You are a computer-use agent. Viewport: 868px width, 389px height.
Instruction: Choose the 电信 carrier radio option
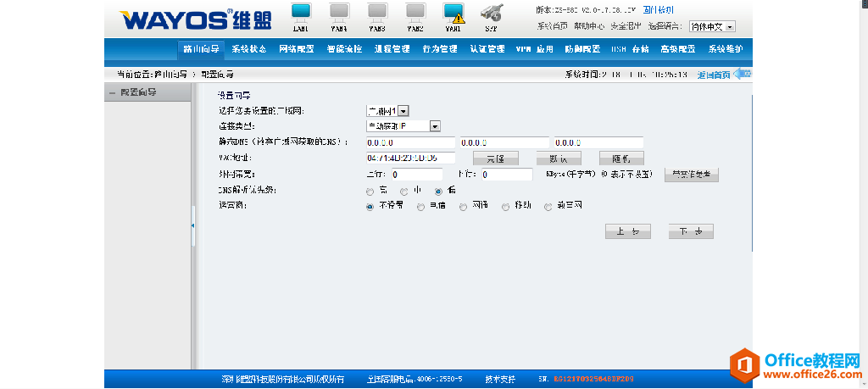[x=421, y=206]
